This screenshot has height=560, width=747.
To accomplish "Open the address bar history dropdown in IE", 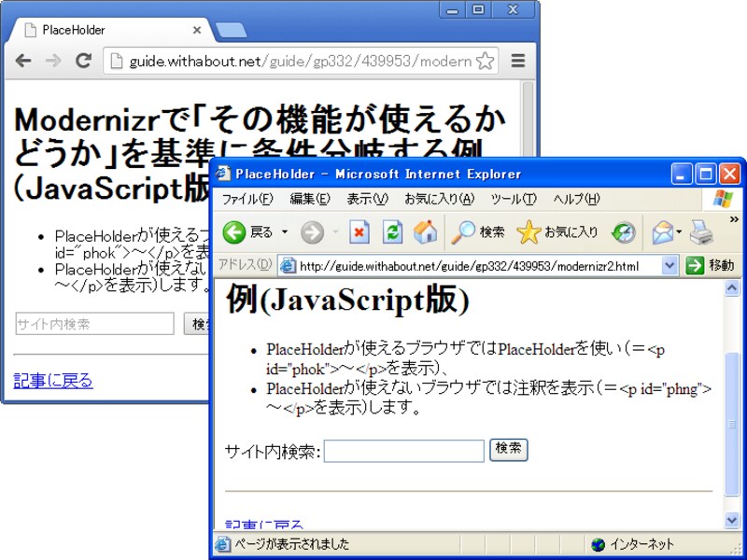I will (x=669, y=264).
